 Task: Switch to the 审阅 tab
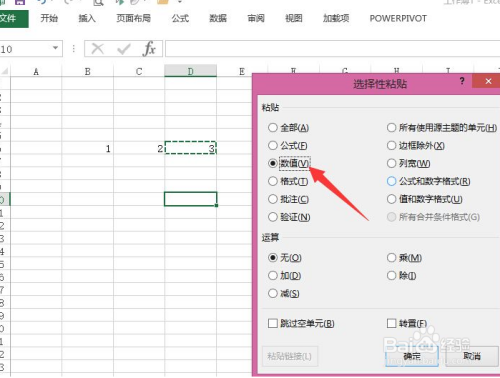pyautogui.click(x=256, y=18)
